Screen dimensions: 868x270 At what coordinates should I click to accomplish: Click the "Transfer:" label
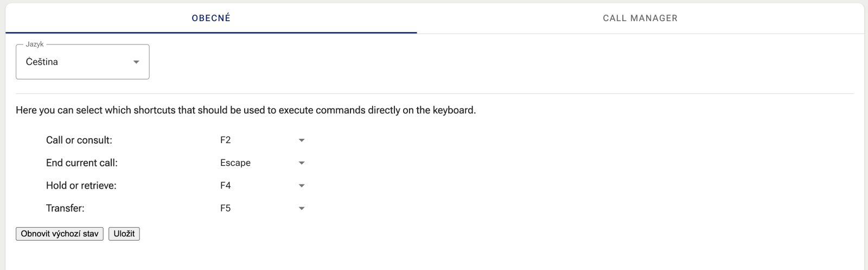(65, 208)
